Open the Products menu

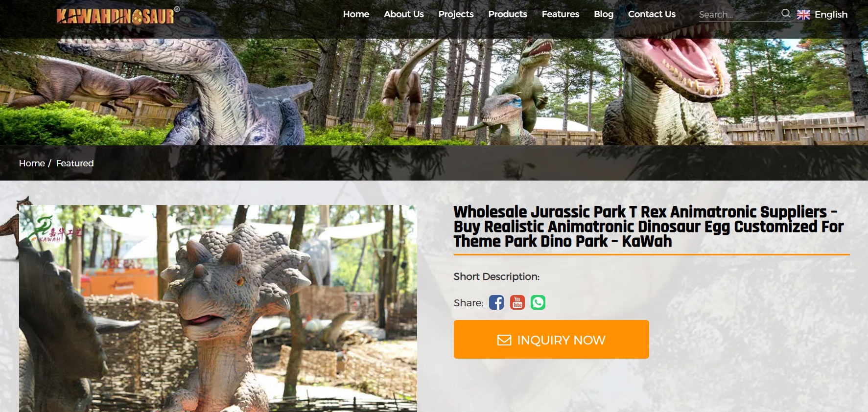click(508, 14)
